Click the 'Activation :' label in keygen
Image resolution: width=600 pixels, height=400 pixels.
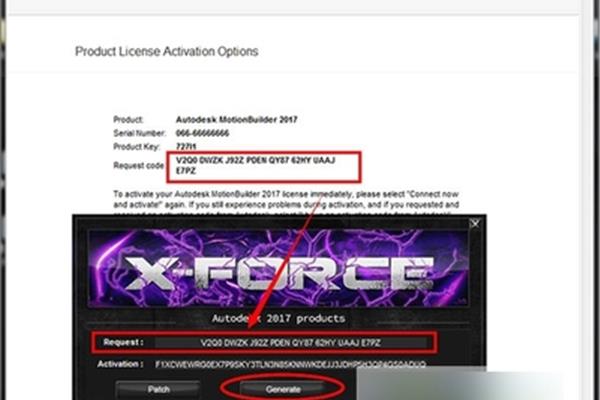[121, 364]
